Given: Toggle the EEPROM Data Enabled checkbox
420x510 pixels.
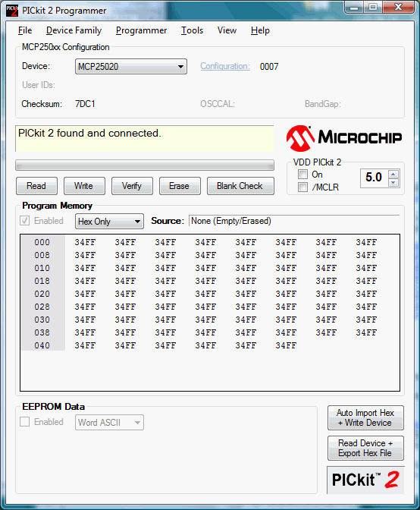Looking at the screenshot, I should (25, 421).
